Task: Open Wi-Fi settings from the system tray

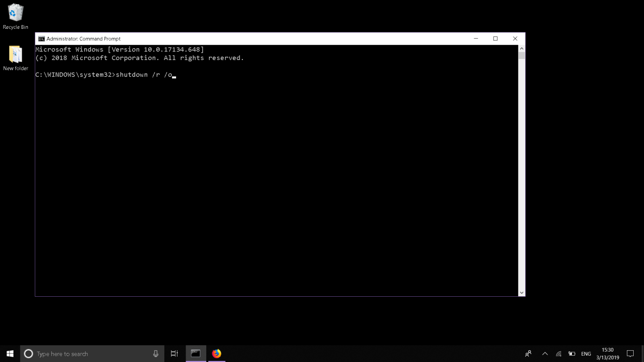Action: pyautogui.click(x=558, y=354)
